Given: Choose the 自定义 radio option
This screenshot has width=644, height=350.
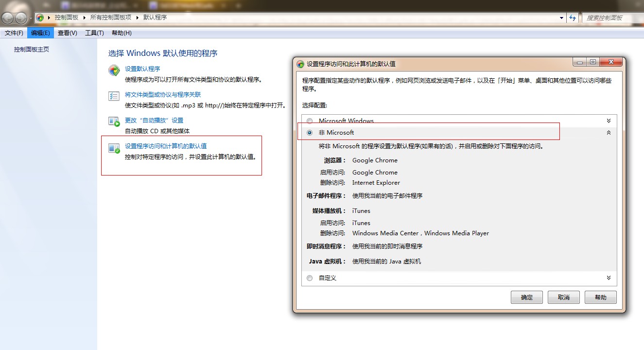Looking at the screenshot, I should (x=310, y=278).
